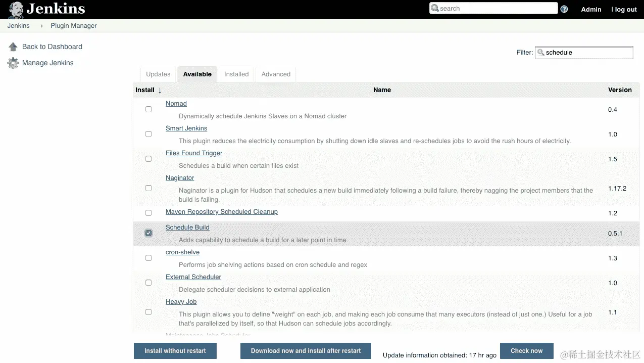
Task: Click the External Scheduler description text
Action: pyautogui.click(x=255, y=290)
